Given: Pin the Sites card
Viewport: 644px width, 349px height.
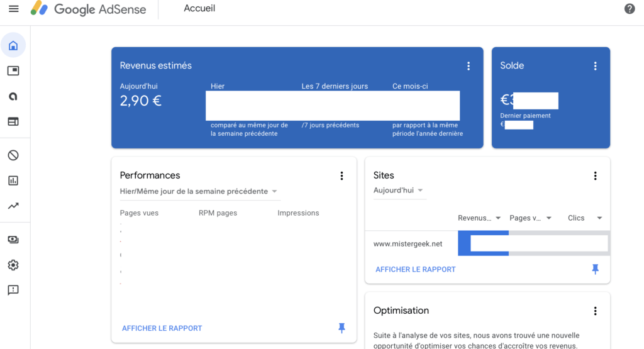Looking at the screenshot, I should click(x=595, y=269).
